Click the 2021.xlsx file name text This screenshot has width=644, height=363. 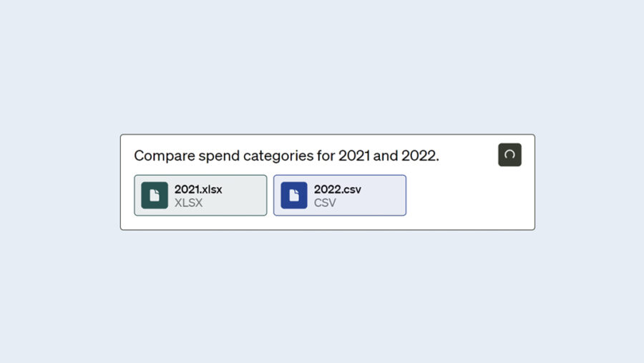tap(198, 190)
